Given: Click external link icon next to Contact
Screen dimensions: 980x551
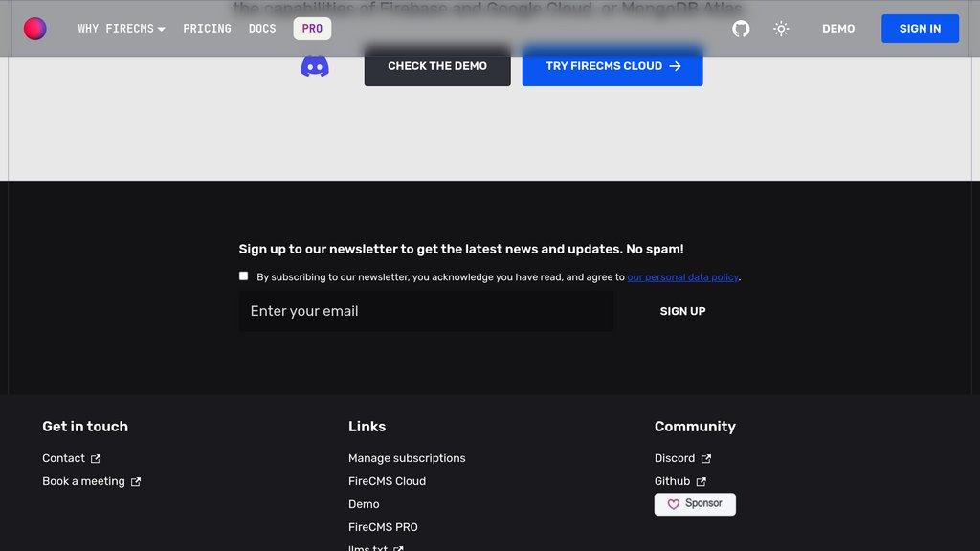Looking at the screenshot, I should click(x=96, y=459).
